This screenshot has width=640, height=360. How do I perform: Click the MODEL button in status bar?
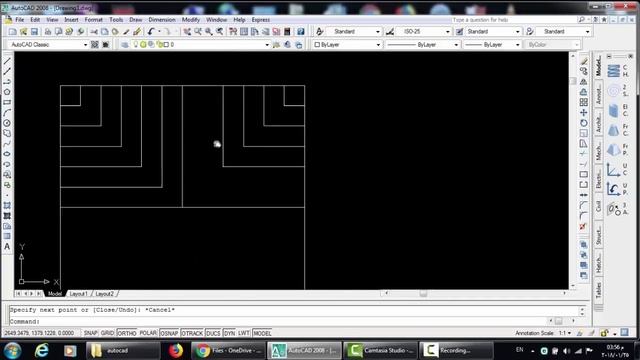[x=262, y=333]
